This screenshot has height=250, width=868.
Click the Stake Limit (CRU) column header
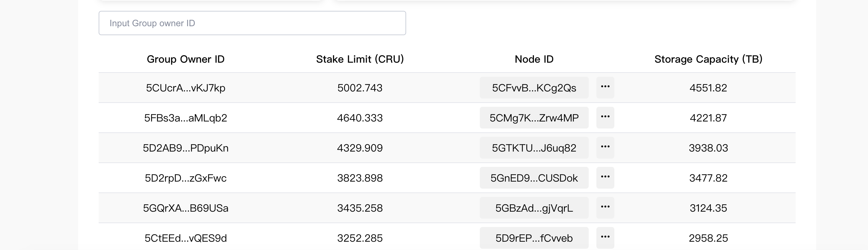pyautogui.click(x=360, y=59)
